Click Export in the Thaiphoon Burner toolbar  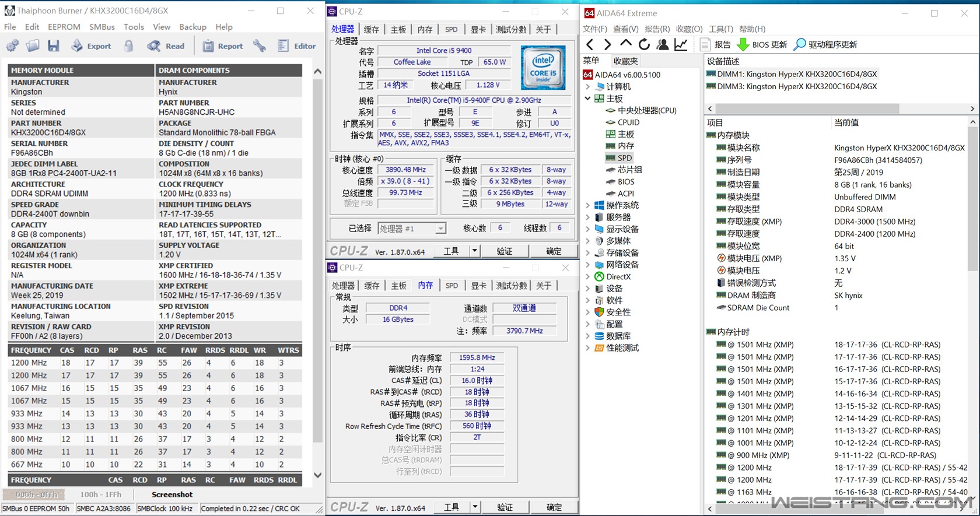pyautogui.click(x=91, y=46)
